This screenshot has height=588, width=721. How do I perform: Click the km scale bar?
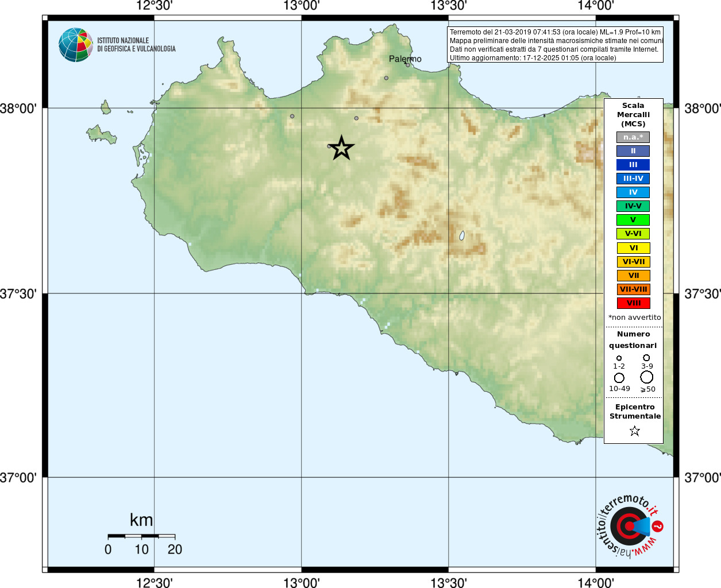[141, 536]
